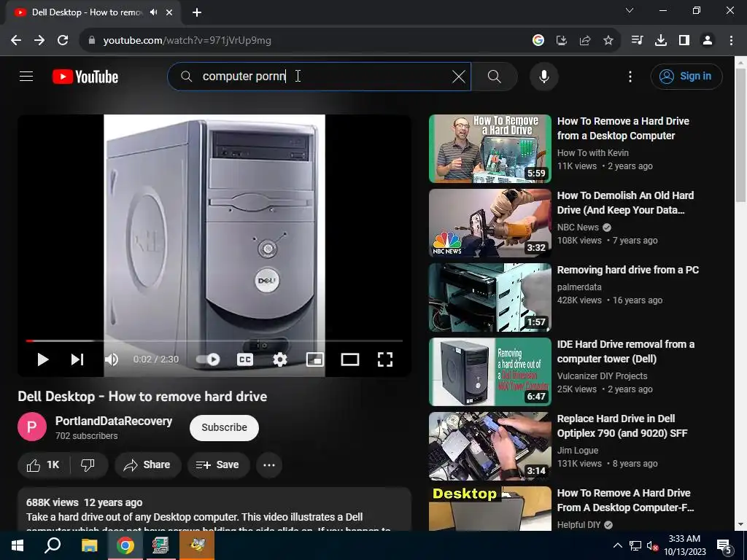This screenshot has height=560, width=747.
Task: Open Windows taskbar search
Action: (53, 545)
